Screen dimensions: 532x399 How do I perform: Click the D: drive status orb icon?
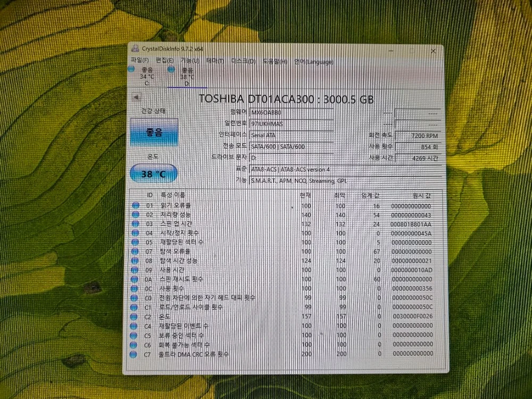click(171, 70)
